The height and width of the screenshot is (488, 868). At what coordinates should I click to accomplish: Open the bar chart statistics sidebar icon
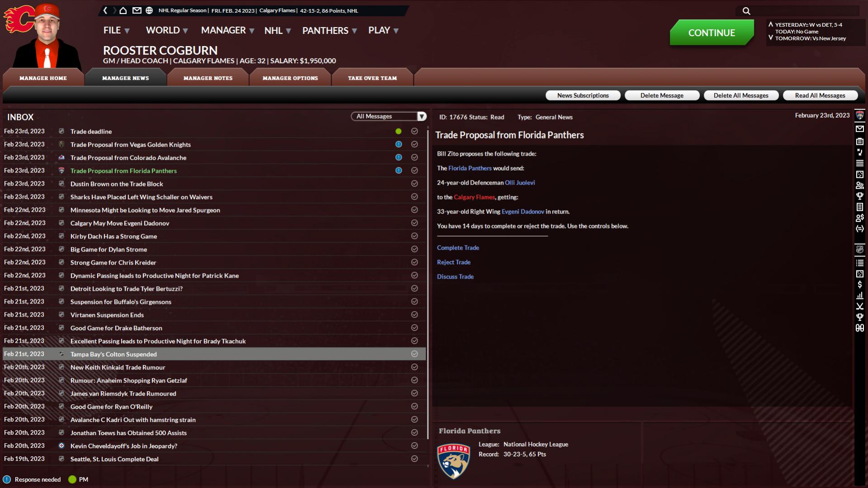point(859,295)
